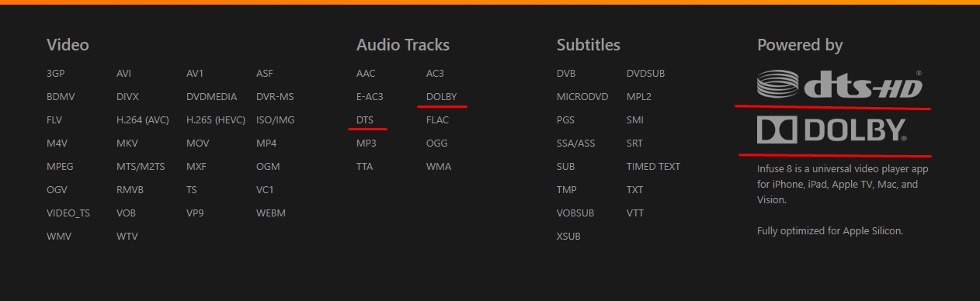
Task: Select DOLBY in Audio Tracks
Action: [x=442, y=97]
